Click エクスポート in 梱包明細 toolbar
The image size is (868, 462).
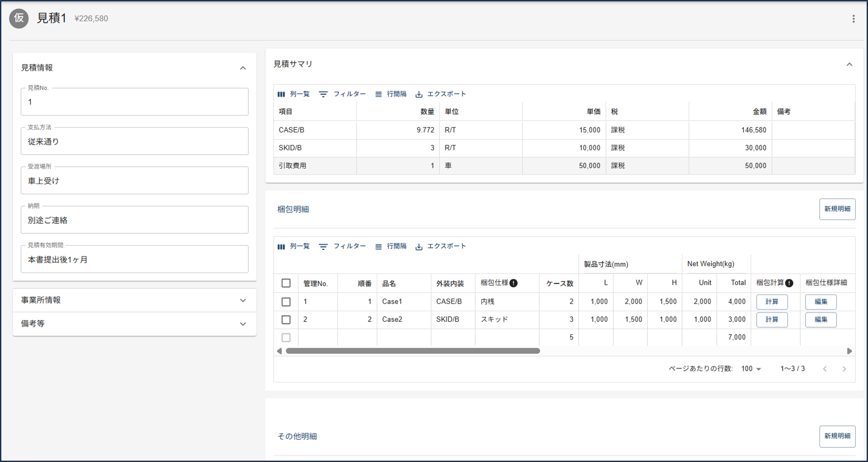(440, 246)
